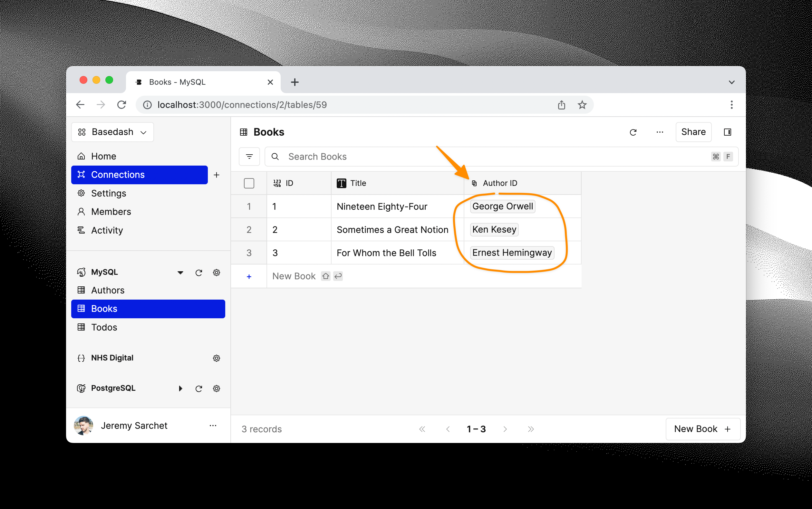Open PostgreSQL connection settings gear
The width and height of the screenshot is (812, 509).
click(x=217, y=388)
